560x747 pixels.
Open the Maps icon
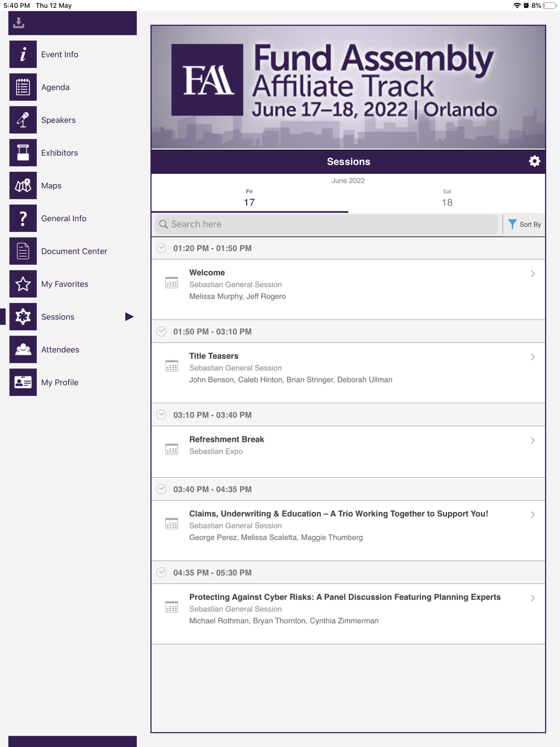pyautogui.click(x=23, y=186)
